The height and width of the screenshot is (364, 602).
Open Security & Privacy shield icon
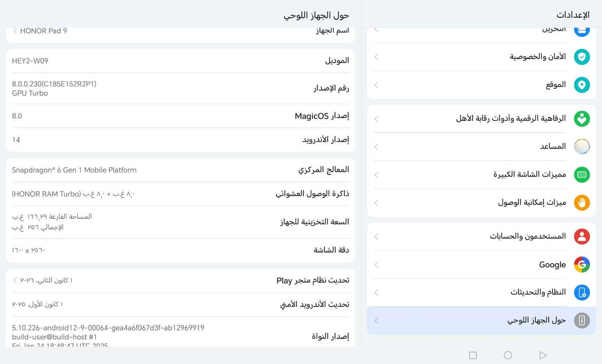[x=582, y=57]
